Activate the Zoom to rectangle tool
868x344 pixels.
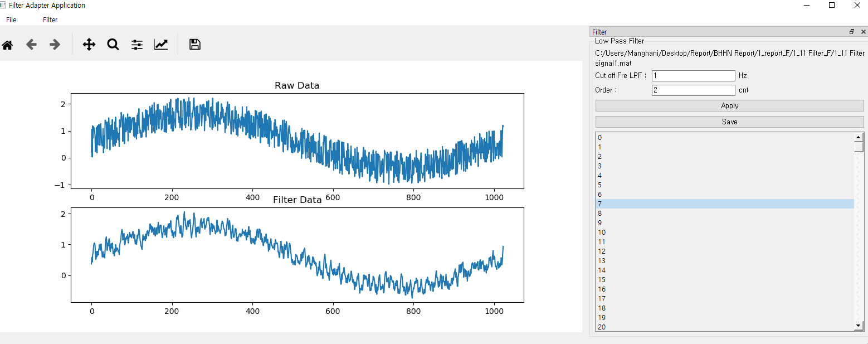[x=113, y=45]
